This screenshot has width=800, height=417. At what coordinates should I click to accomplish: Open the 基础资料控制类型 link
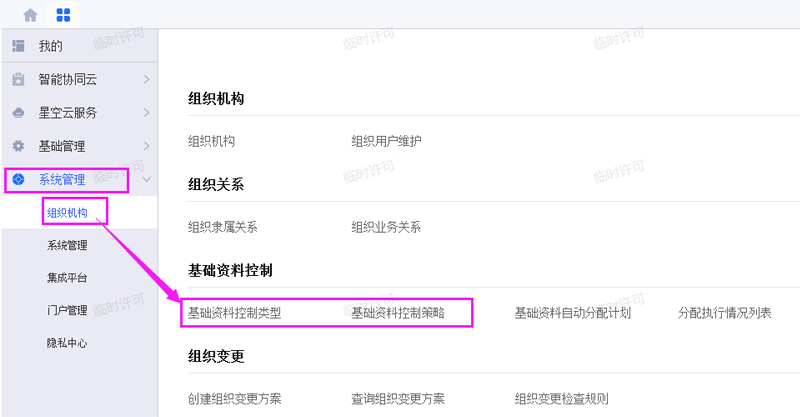235,313
